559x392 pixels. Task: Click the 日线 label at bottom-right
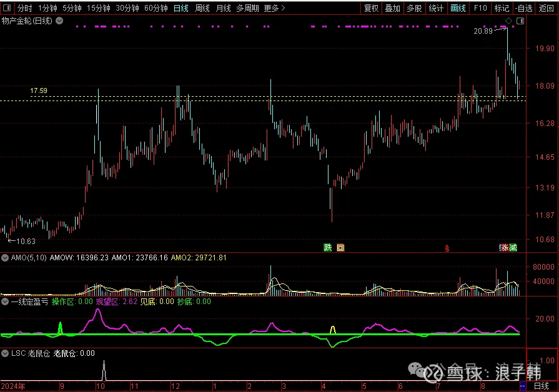point(541,386)
